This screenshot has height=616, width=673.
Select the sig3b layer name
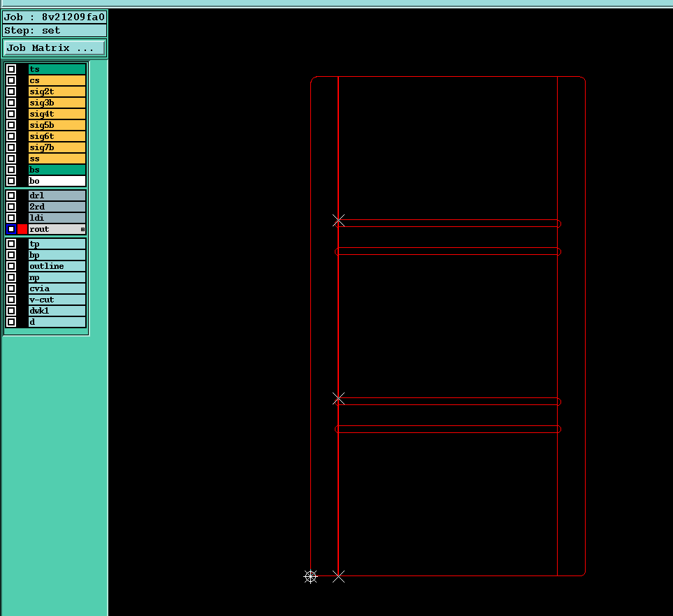[x=57, y=103]
